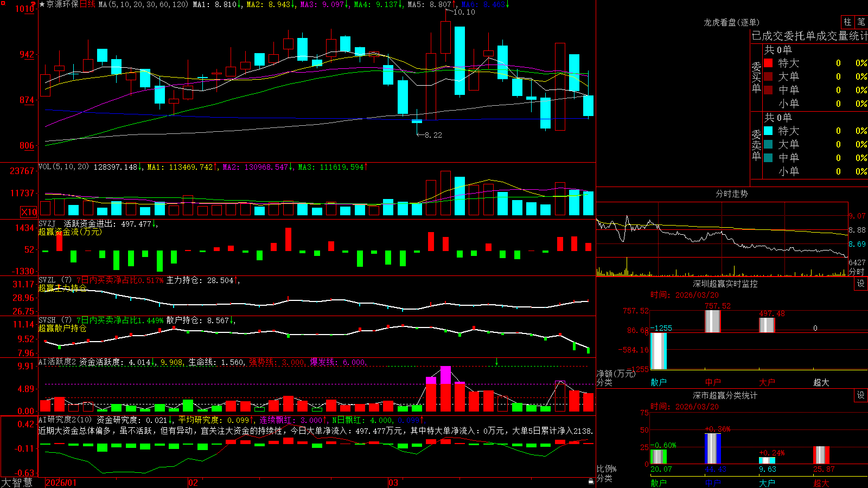This screenshot has width=868, height=488.
Task: Click 超赢主力持仓 label
Action: 62,288
